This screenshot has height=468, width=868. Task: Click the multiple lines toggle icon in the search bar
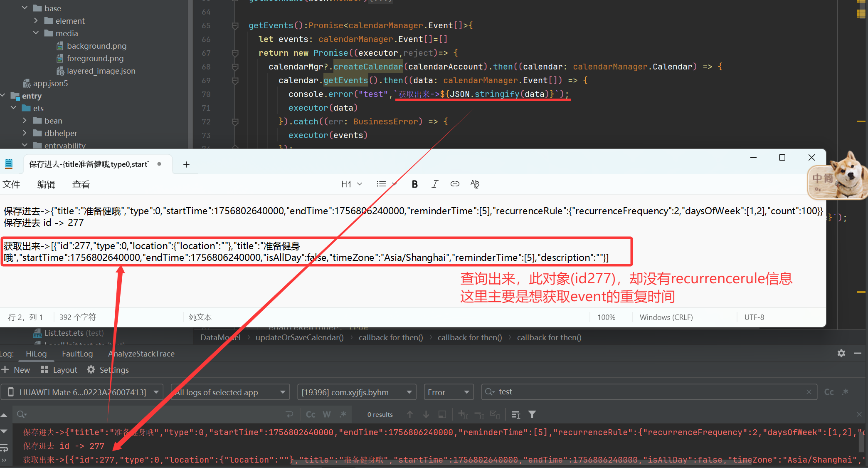pyautogui.click(x=516, y=414)
